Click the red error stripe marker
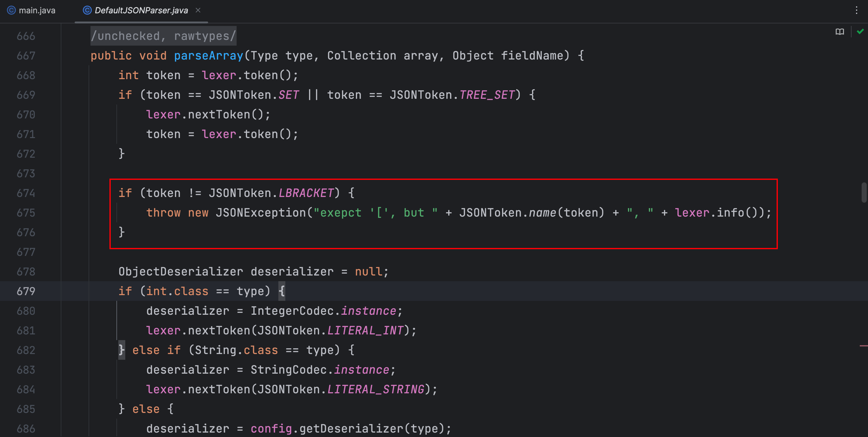Screen dimensions: 868x437 coord(864,345)
